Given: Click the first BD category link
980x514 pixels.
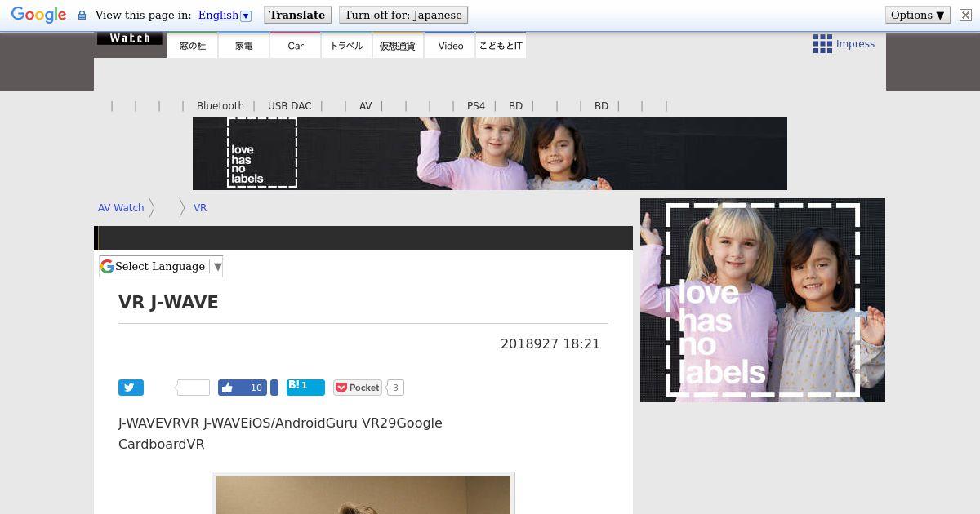Looking at the screenshot, I should pyautogui.click(x=515, y=106).
